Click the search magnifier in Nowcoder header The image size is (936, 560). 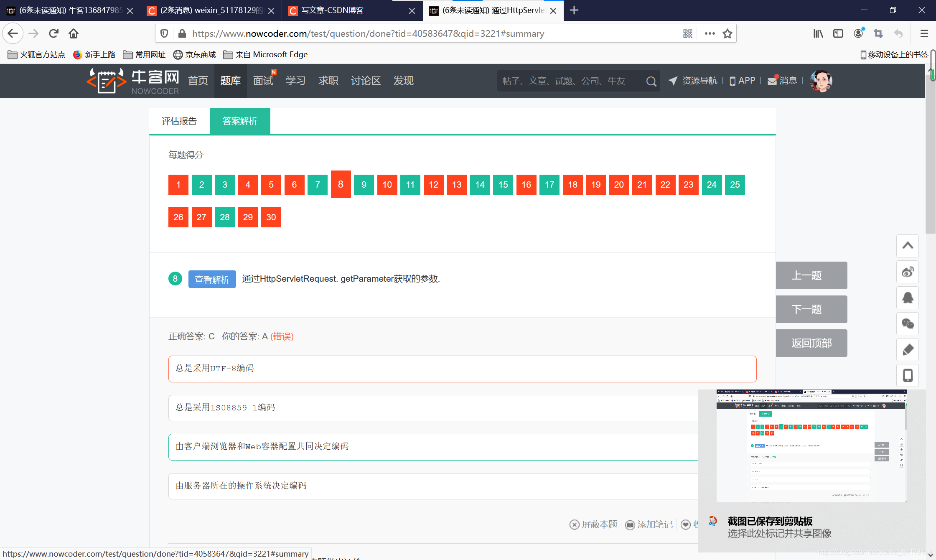[x=651, y=81]
